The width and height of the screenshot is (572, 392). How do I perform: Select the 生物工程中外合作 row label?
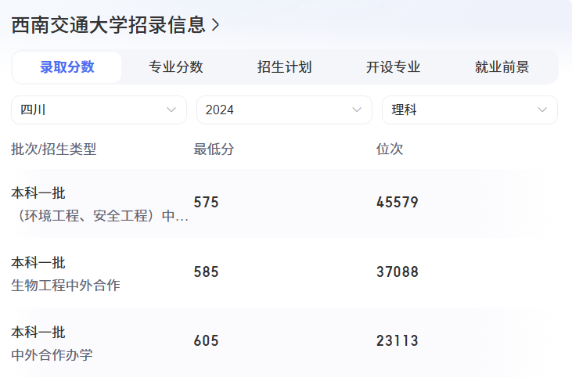(66, 285)
